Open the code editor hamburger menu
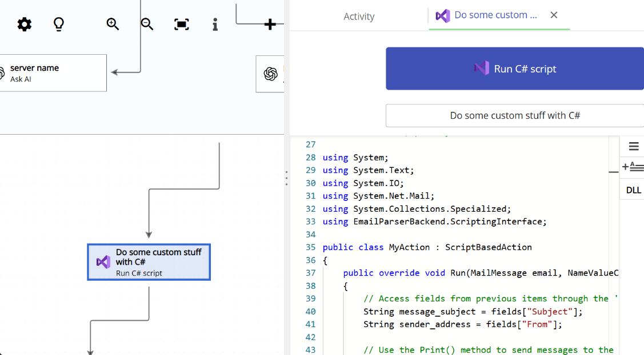The image size is (644, 355). (x=633, y=146)
